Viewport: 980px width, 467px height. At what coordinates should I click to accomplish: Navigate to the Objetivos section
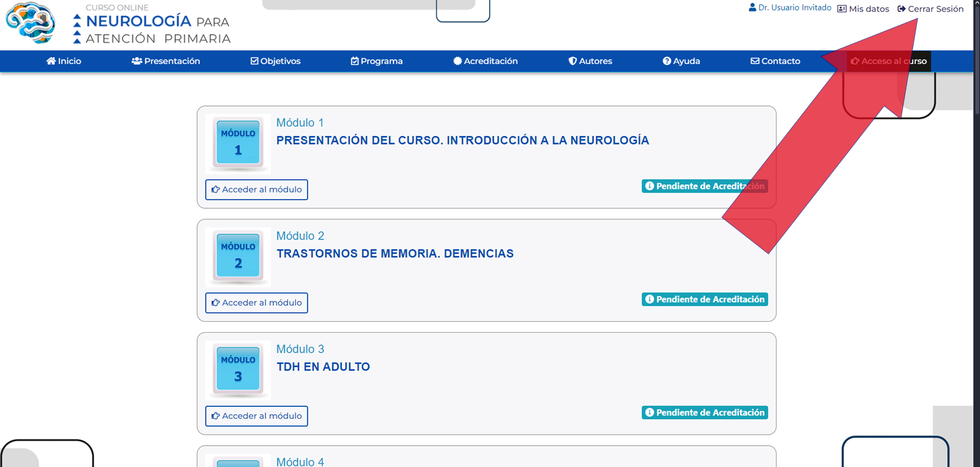tap(275, 61)
